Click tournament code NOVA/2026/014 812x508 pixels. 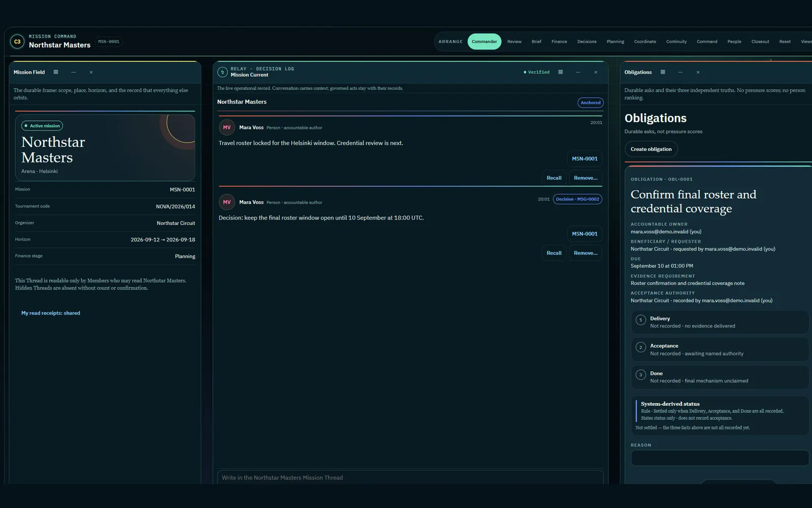coord(175,206)
